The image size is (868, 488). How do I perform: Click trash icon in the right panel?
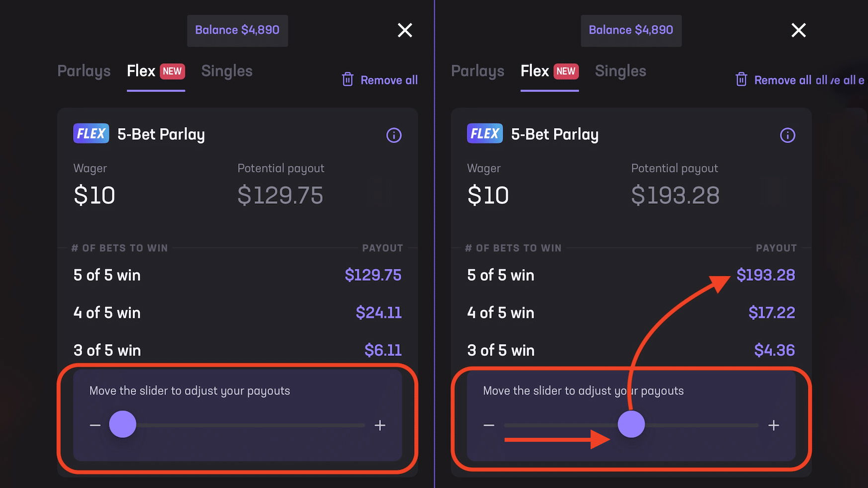[x=741, y=80]
